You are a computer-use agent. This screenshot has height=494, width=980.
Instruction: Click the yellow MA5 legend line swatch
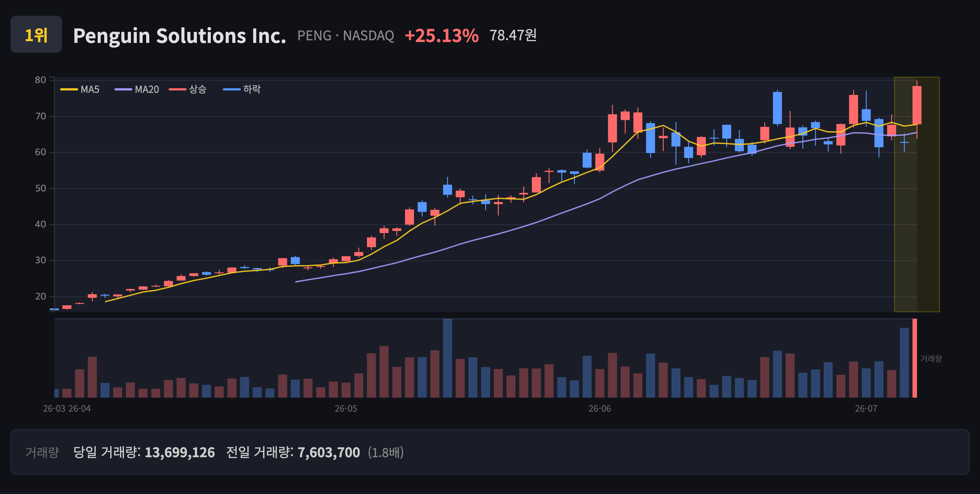[x=69, y=90]
